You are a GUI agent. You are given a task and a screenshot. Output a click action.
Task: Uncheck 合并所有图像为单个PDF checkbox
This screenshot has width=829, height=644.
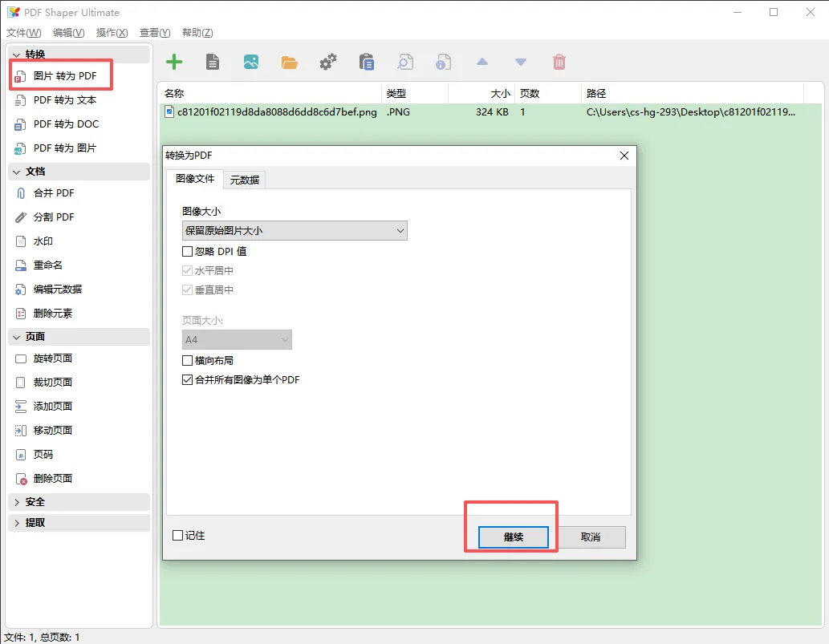click(x=187, y=380)
